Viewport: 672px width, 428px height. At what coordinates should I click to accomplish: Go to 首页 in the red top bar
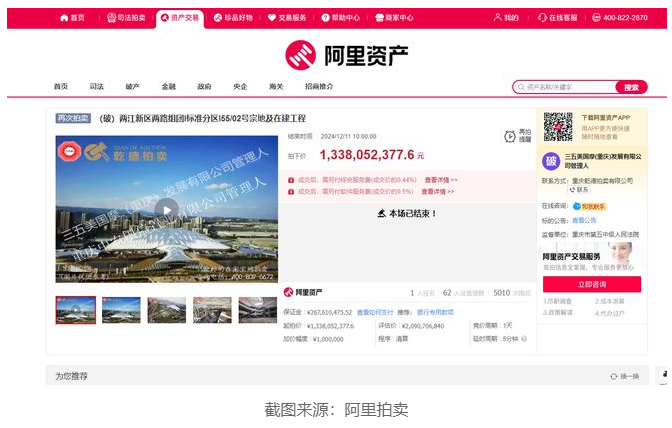point(72,18)
